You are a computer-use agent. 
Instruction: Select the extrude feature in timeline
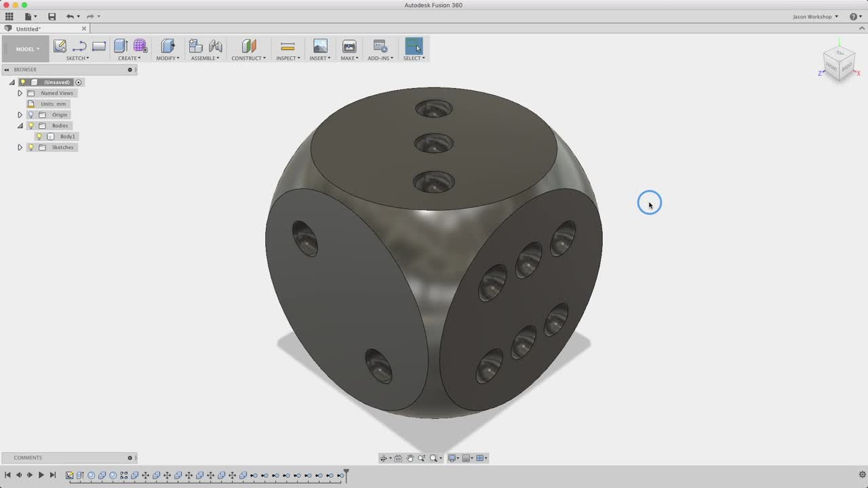tap(80, 475)
